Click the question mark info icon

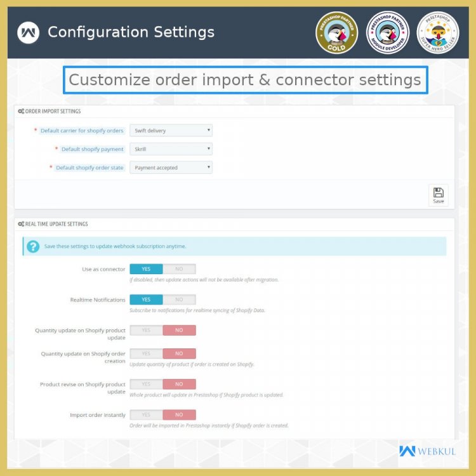tap(33, 246)
